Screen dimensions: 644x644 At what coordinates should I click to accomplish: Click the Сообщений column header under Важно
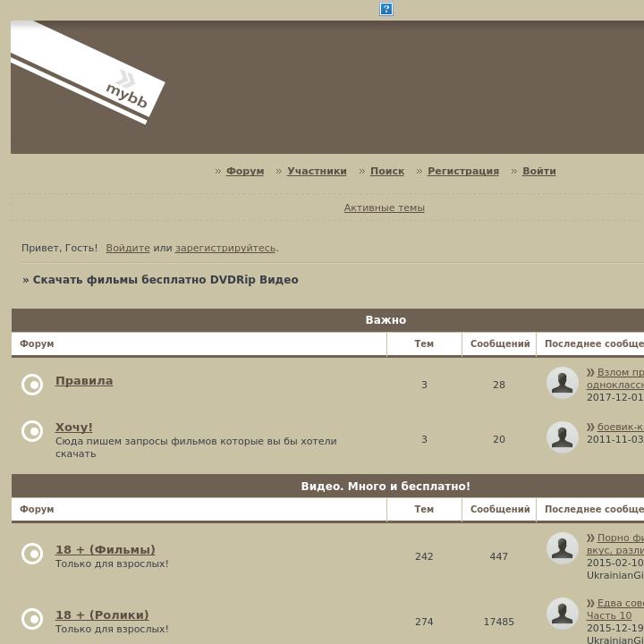[x=500, y=343]
